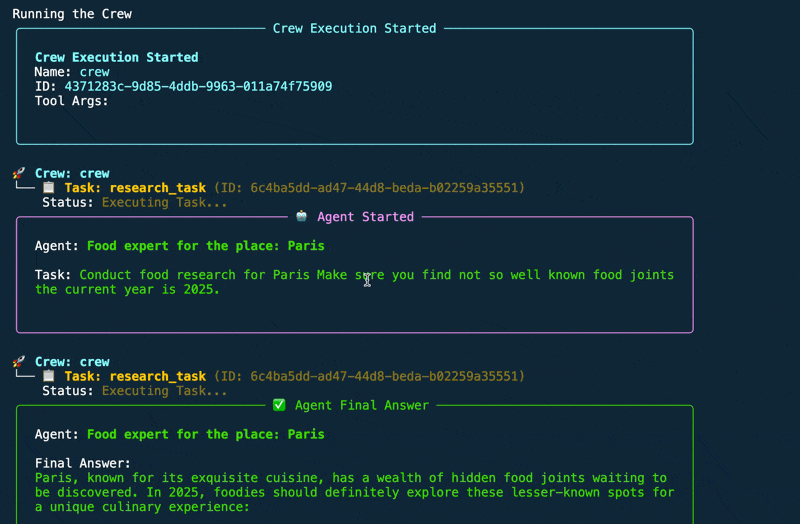Image resolution: width=800 pixels, height=524 pixels.
Task: Click the Executing Task status above the Agent Started panel
Action: click(164, 202)
